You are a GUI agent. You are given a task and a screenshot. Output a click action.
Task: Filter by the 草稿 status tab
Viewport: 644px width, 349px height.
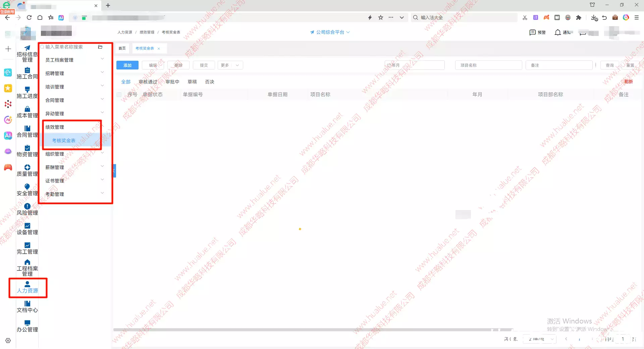[x=192, y=82]
